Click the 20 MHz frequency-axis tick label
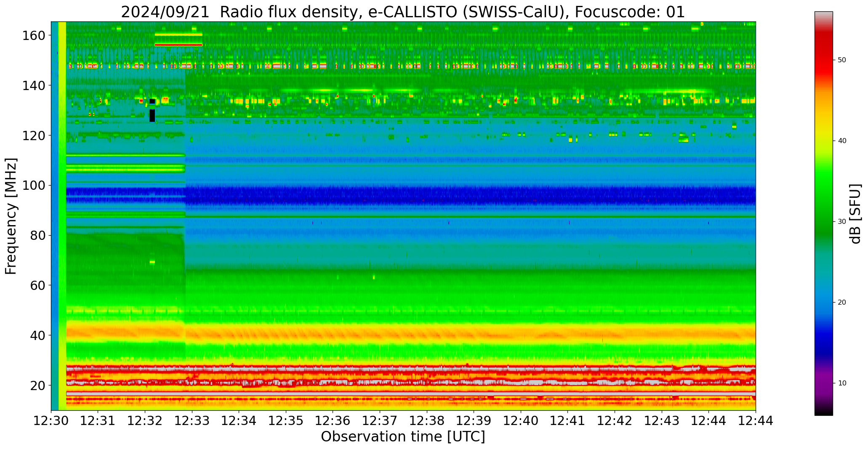This screenshot has height=449, width=868. coord(37,385)
